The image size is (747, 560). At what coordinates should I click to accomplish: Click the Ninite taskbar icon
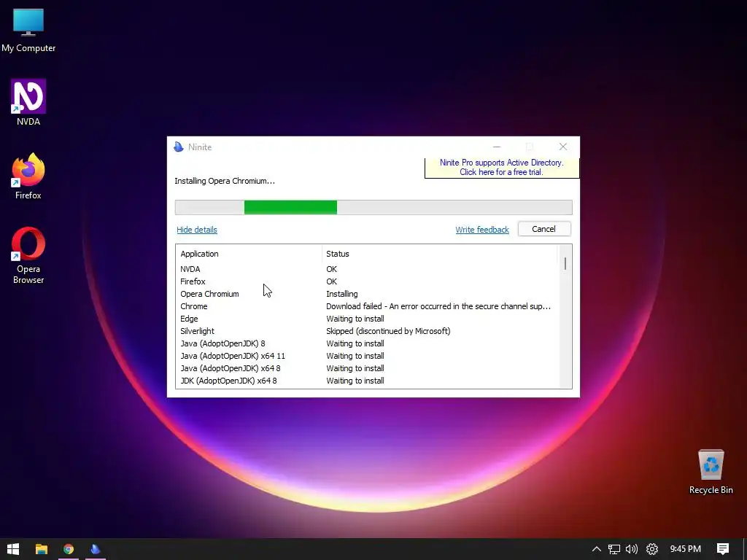point(96,549)
